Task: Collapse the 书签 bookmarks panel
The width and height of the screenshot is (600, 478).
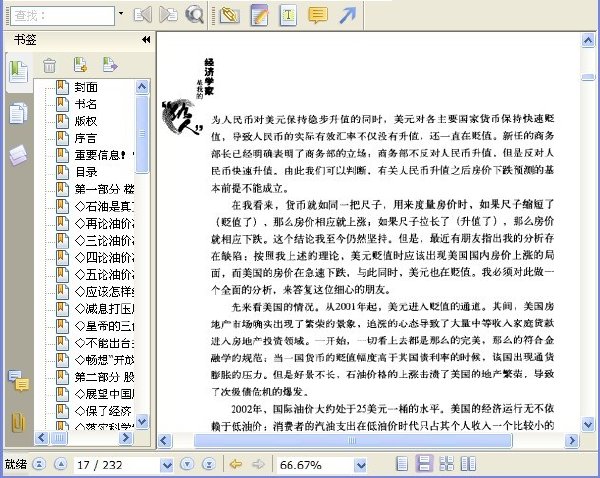Action: pyautogui.click(x=146, y=39)
